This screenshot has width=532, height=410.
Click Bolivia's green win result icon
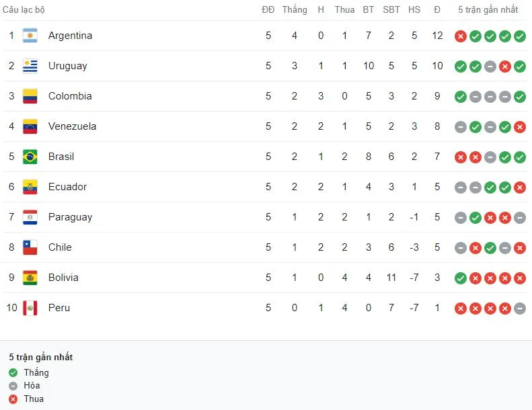(x=461, y=278)
